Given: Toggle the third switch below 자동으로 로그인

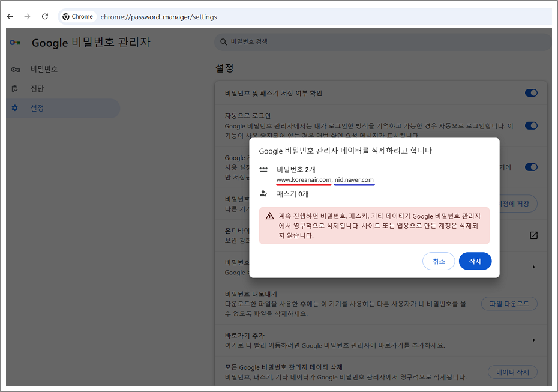Looking at the screenshot, I should coord(531,167).
